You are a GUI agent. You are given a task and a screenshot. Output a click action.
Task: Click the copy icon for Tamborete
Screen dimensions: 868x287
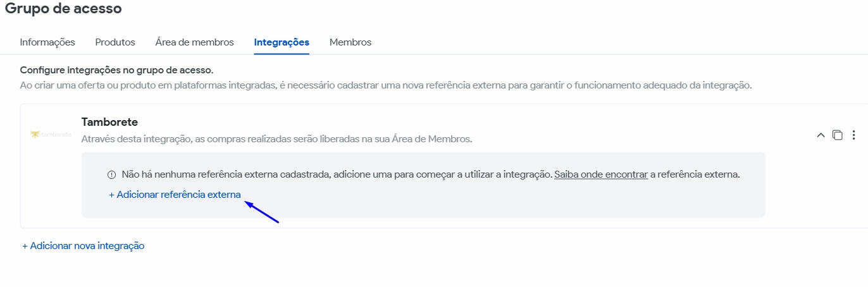[837, 135]
